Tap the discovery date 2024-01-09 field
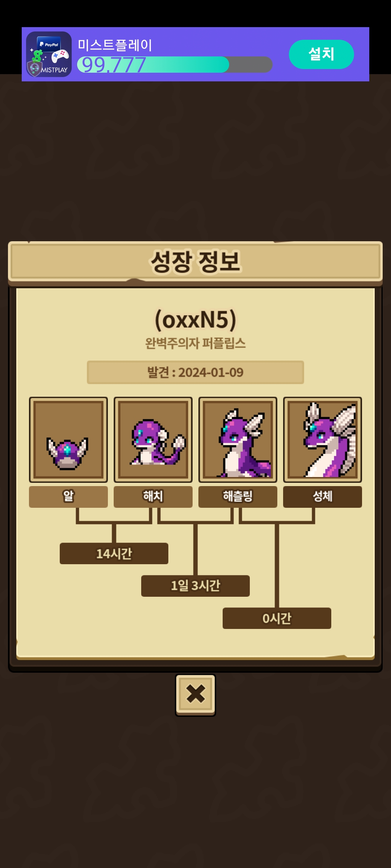This screenshot has height=868, width=391. (x=195, y=372)
